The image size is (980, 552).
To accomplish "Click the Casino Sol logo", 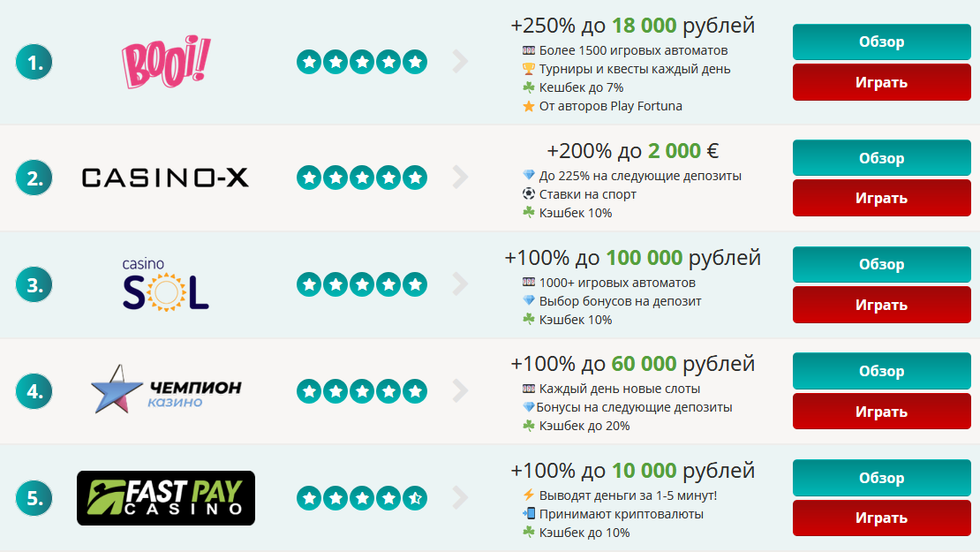I will pos(166,284).
